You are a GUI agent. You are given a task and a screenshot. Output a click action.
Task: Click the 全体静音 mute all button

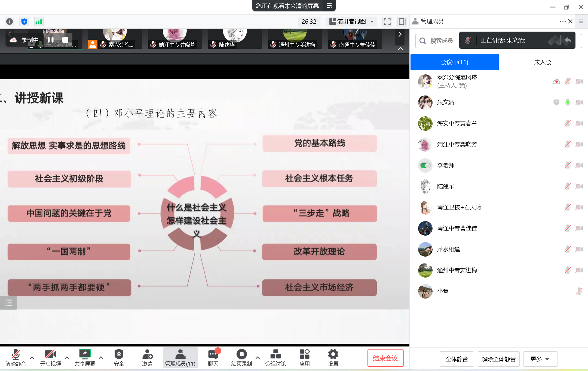coord(457,359)
